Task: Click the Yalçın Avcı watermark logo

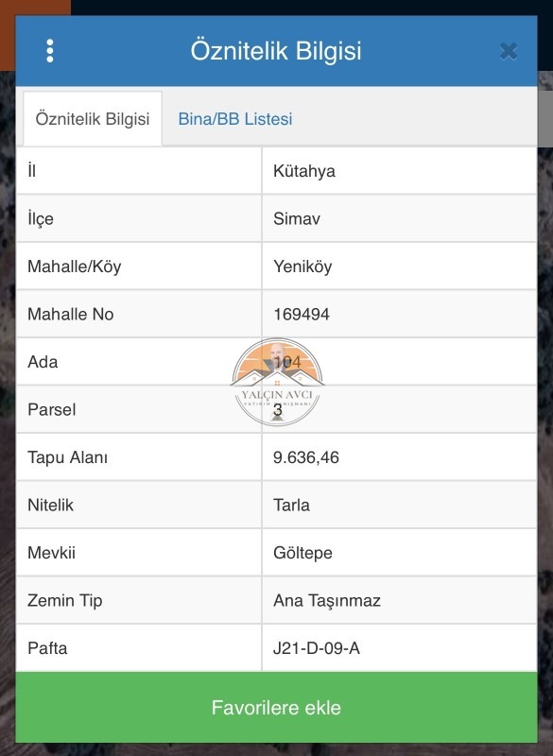Action: (x=277, y=383)
